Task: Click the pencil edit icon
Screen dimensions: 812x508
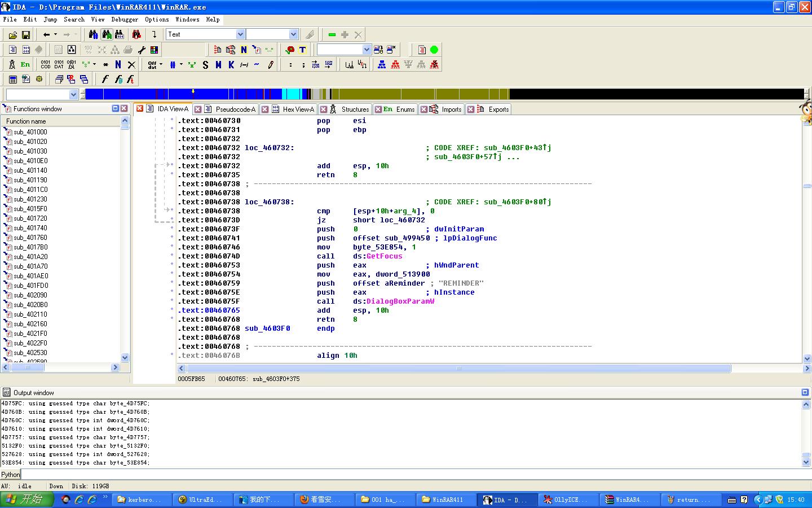Action: click(x=271, y=65)
